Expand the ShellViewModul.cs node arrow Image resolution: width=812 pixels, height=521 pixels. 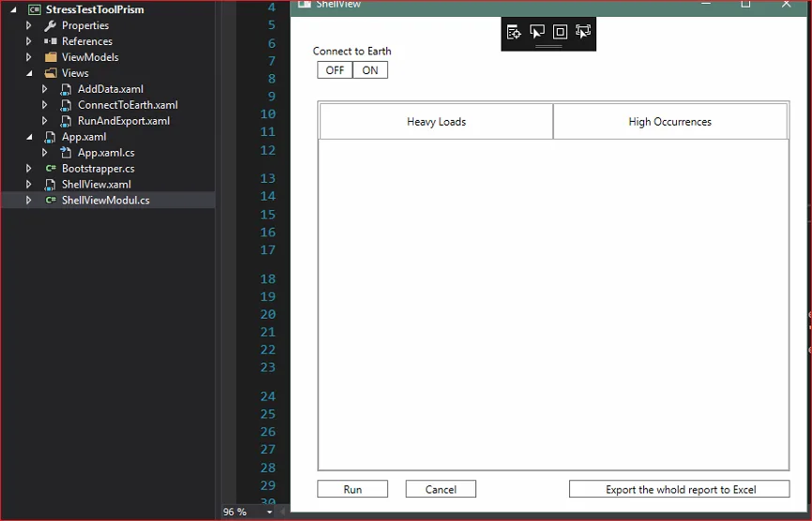pyautogui.click(x=28, y=201)
